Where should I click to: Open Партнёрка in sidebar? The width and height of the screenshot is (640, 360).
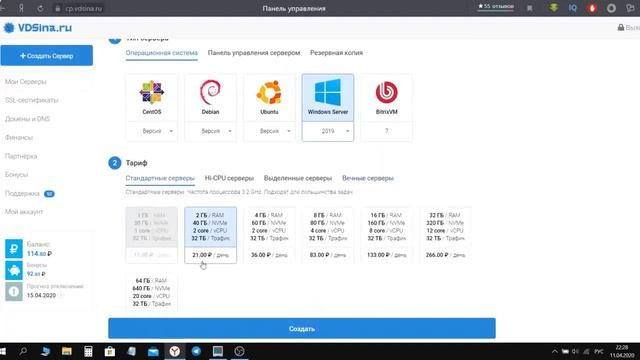click(21, 156)
